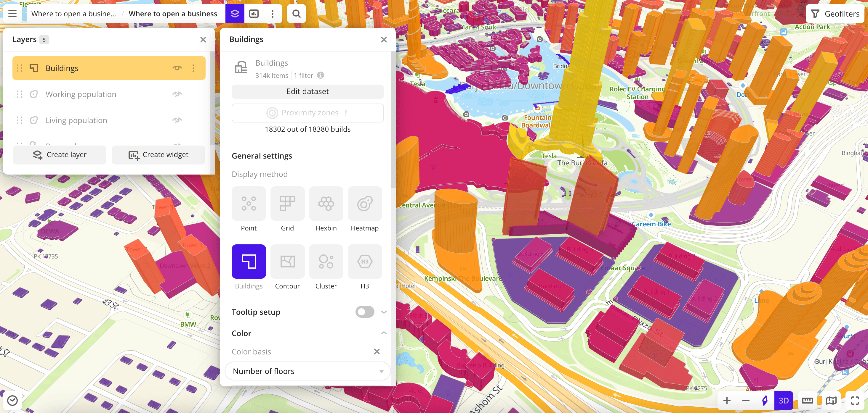This screenshot has width=868, height=413.
Task: Click the layers panel icon in toolbar
Action: click(x=235, y=14)
